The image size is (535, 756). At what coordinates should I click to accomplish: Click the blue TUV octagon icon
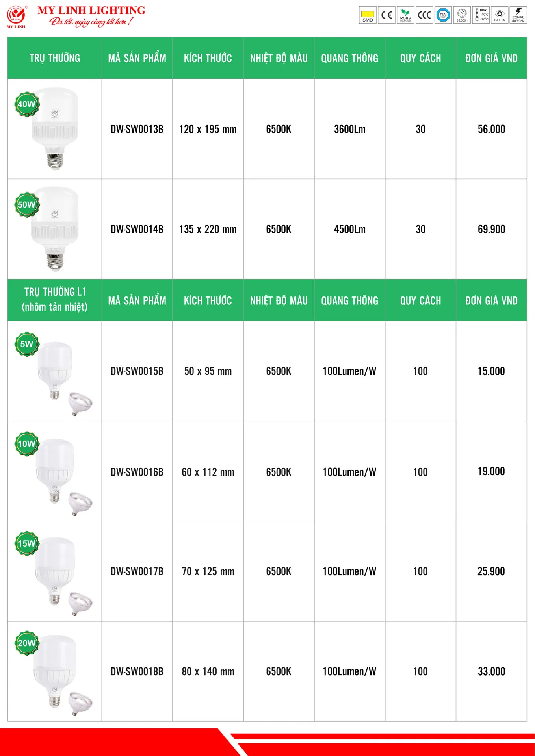443,15
